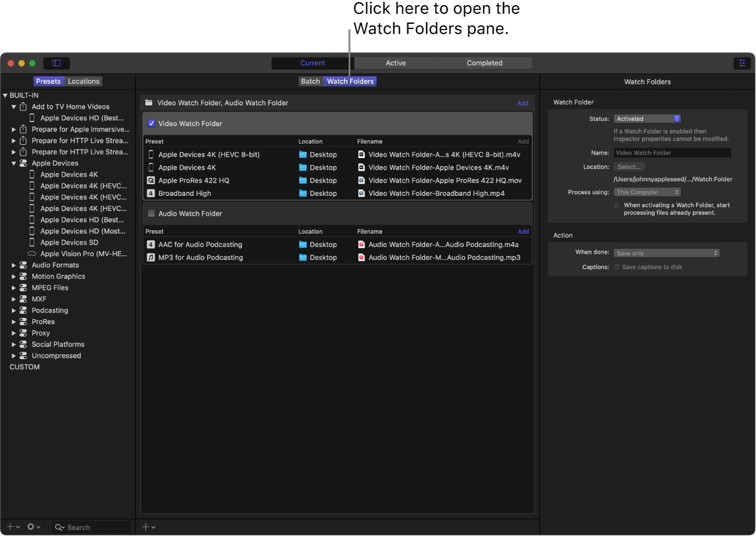The image size is (756, 537).
Task: Click Add in the watch folder header row
Action: click(523, 103)
